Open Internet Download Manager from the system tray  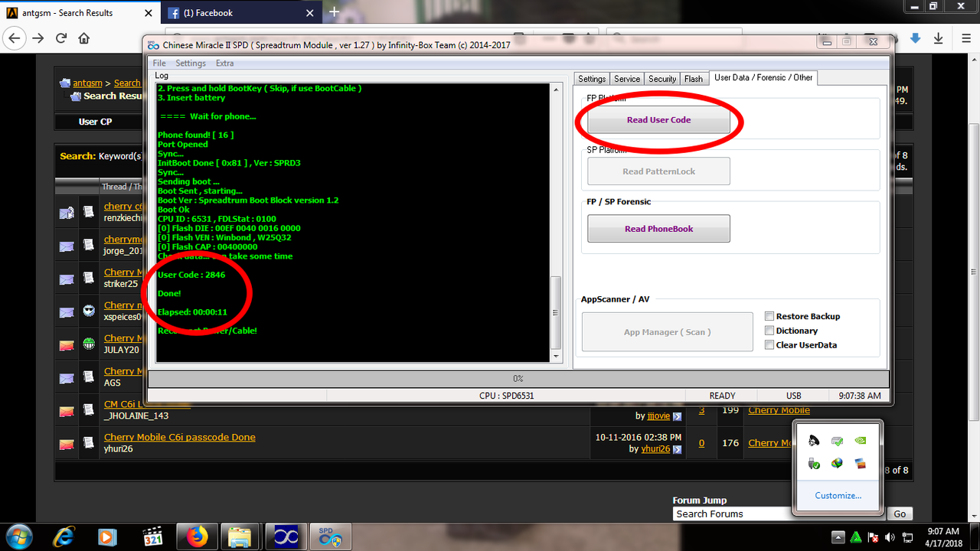point(838,462)
